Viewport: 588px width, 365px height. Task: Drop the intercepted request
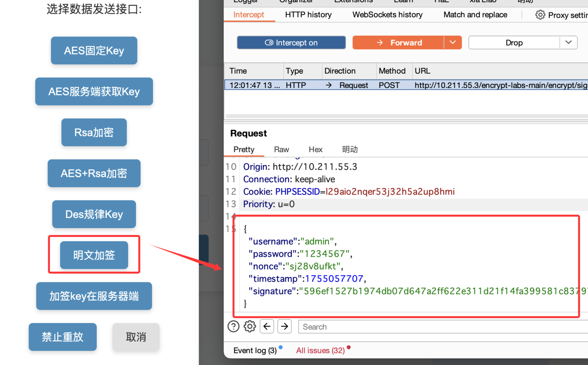pos(514,43)
